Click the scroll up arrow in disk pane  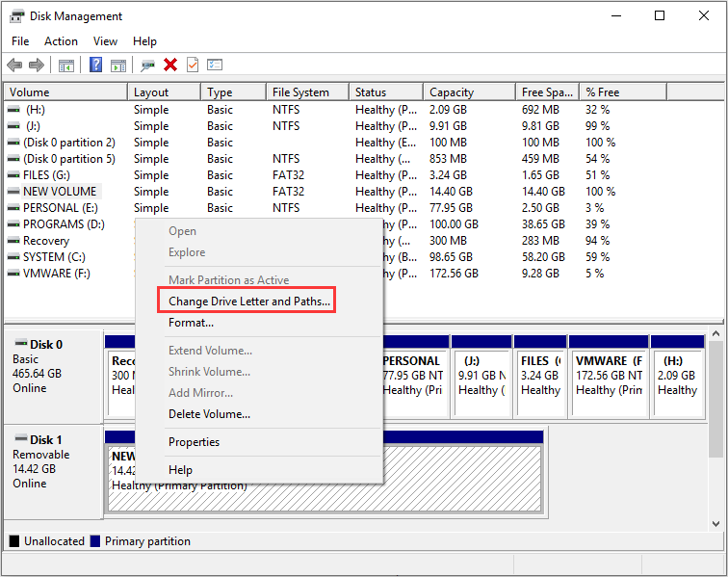coord(715,333)
